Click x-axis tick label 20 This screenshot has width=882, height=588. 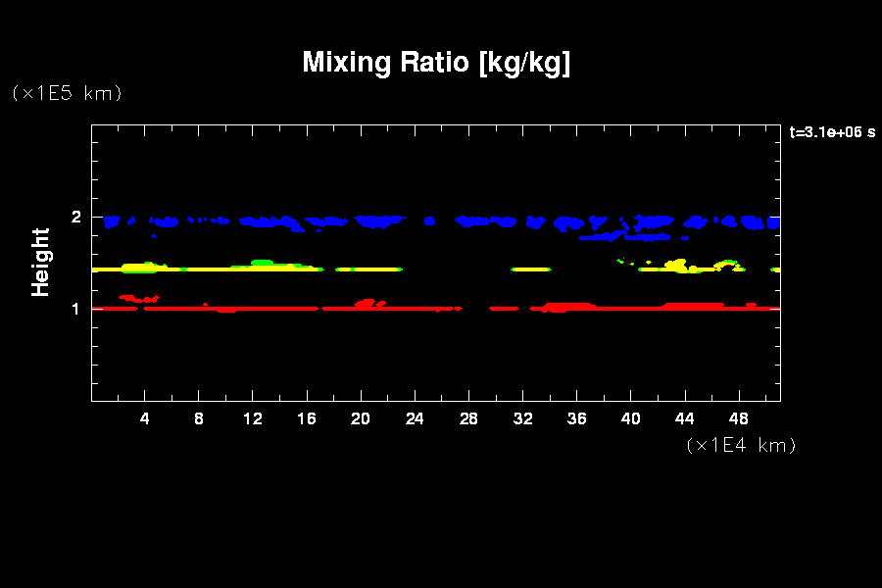coord(361,418)
